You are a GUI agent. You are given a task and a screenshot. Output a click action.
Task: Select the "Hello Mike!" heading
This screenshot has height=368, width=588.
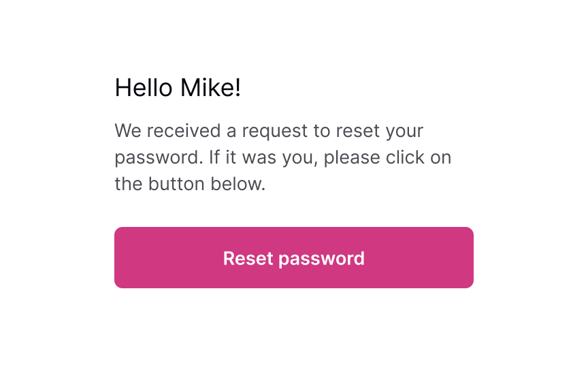coord(178,87)
